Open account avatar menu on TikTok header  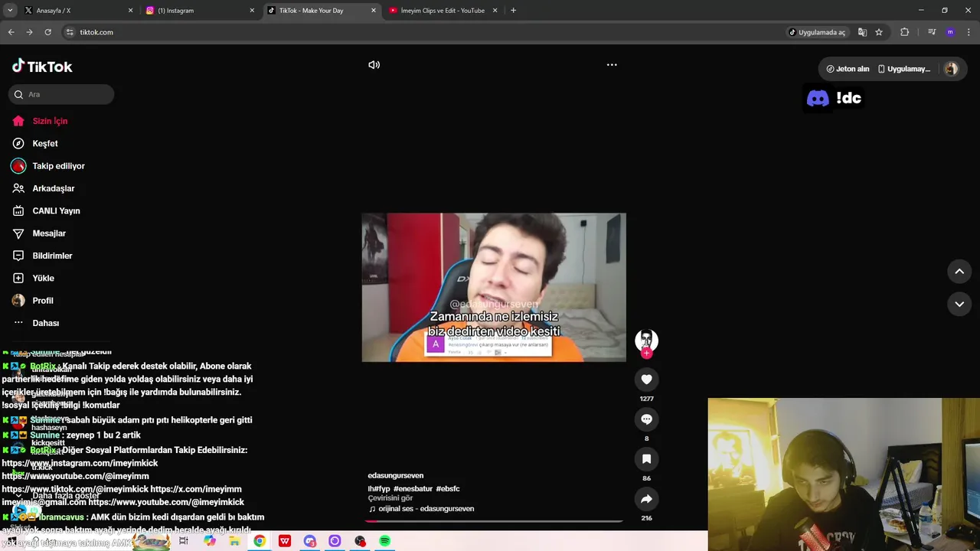[951, 69]
